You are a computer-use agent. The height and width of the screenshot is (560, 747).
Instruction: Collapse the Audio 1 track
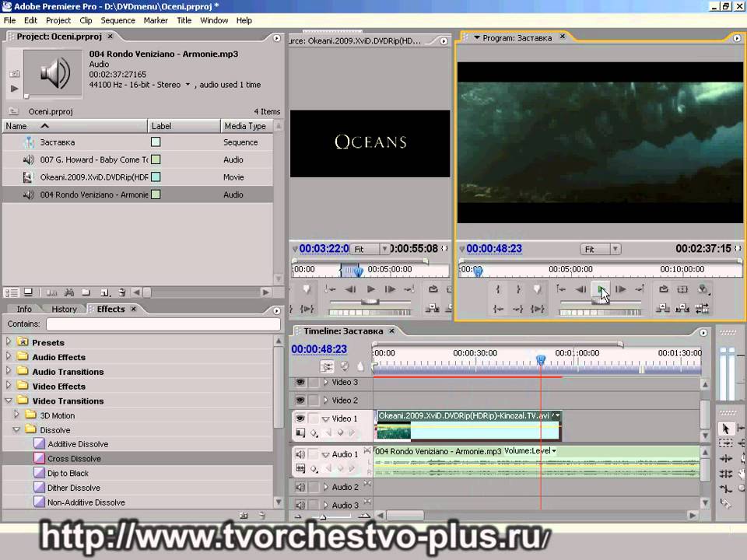pyautogui.click(x=326, y=455)
